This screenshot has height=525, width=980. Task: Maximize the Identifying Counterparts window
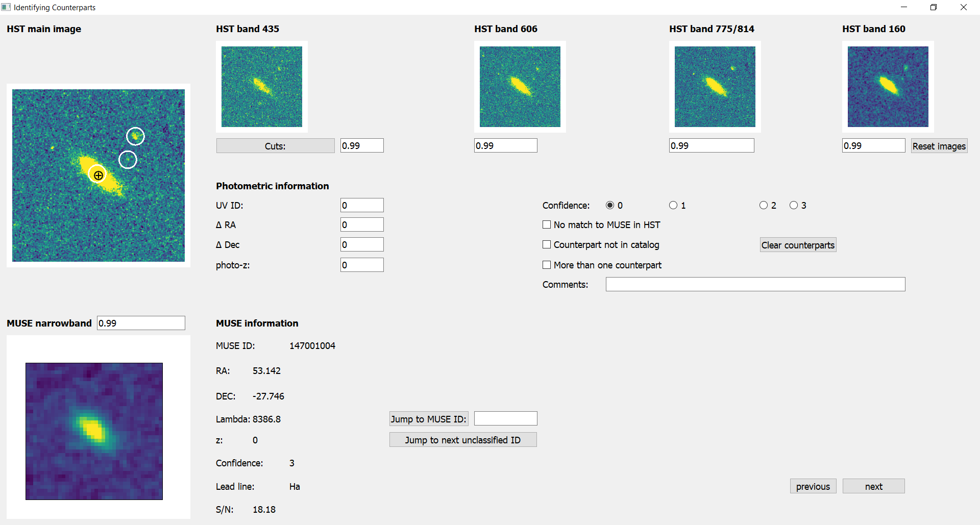[934, 7]
